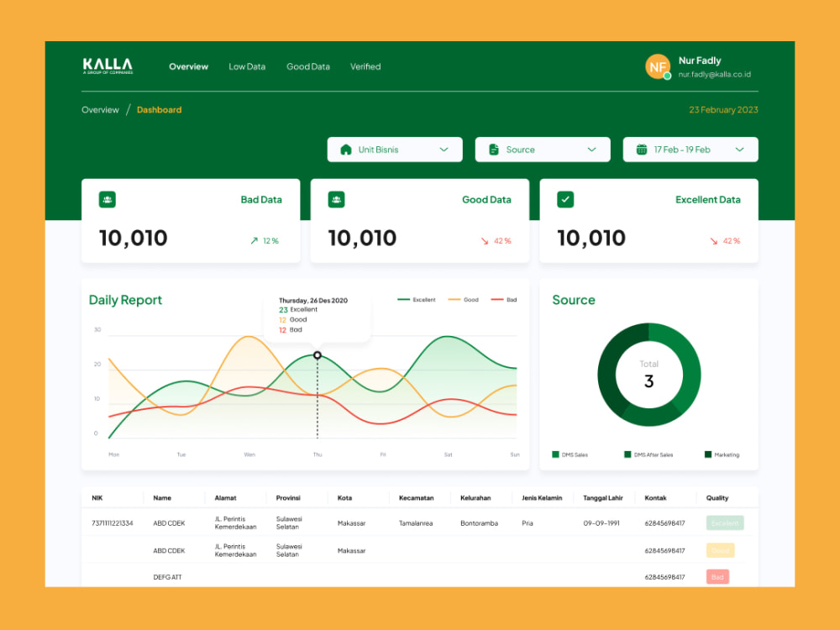Click the KALLA logo
Screen dimensions: 840x630
(108, 66)
